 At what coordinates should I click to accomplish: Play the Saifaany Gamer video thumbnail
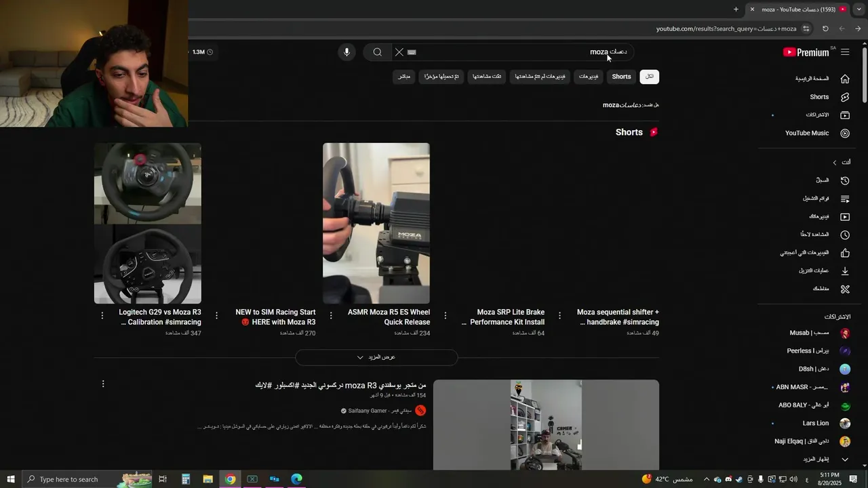point(546,424)
